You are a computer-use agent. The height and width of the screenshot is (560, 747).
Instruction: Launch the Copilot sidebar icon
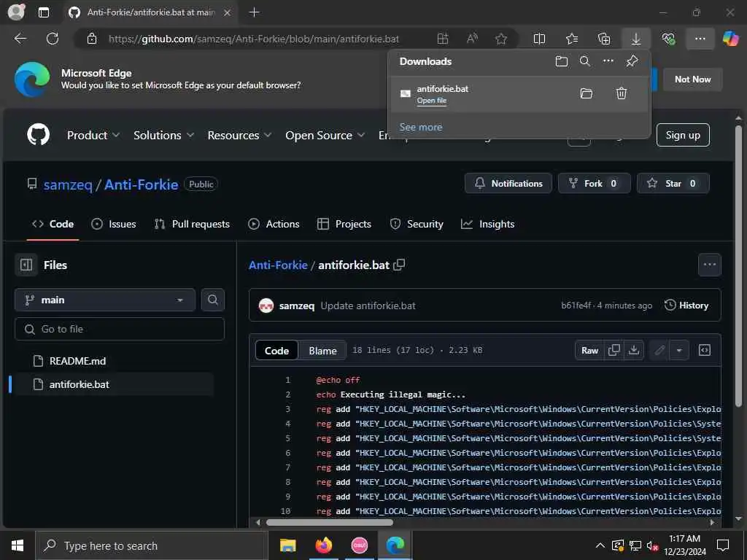pyautogui.click(x=731, y=39)
